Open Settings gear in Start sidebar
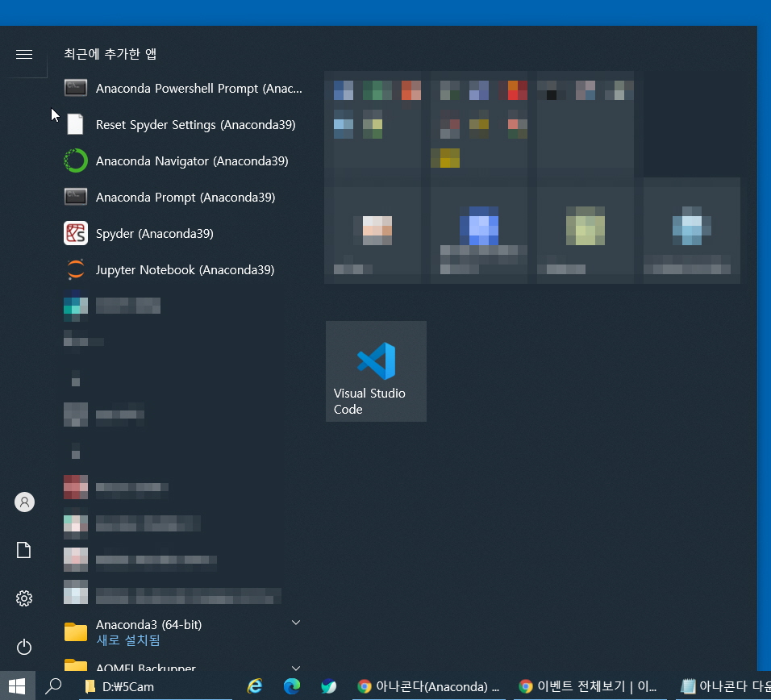This screenshot has width=771, height=700. click(24, 598)
